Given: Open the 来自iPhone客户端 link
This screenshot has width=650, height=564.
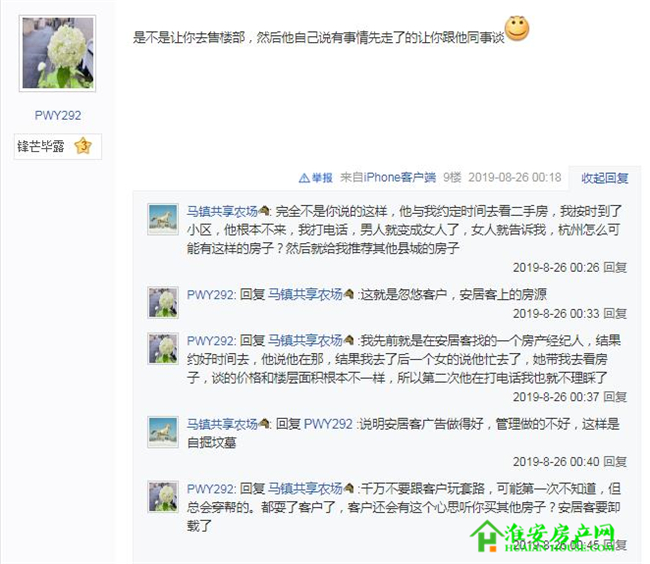Looking at the screenshot, I should (388, 177).
